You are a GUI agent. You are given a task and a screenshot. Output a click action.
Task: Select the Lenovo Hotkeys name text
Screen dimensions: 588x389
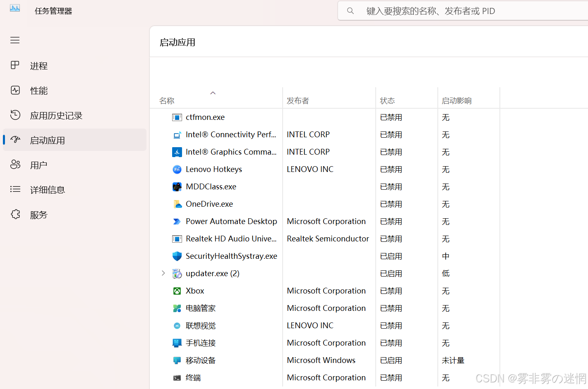coord(214,169)
